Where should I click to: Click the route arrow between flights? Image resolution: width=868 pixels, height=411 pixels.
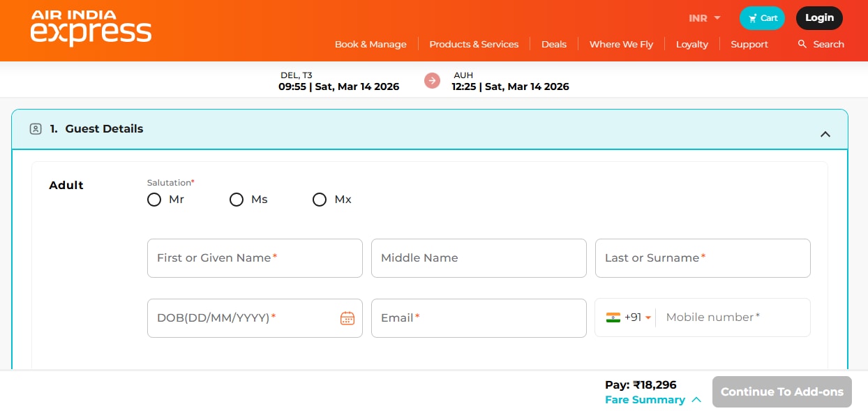coord(433,80)
